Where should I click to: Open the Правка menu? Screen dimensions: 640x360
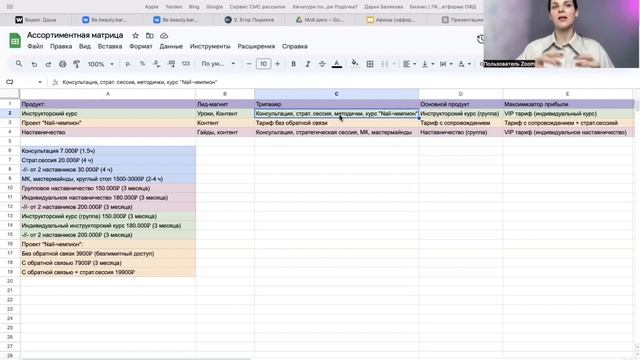click(x=61, y=46)
